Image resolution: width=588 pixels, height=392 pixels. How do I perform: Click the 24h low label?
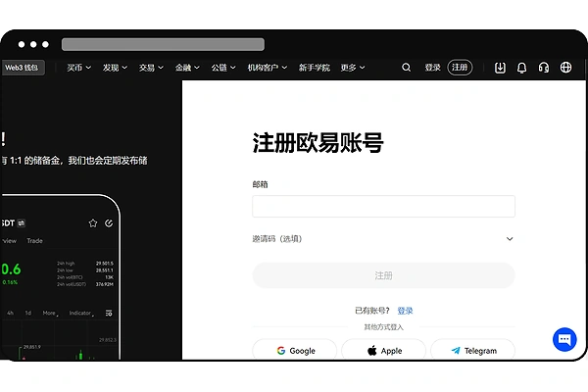(65, 270)
